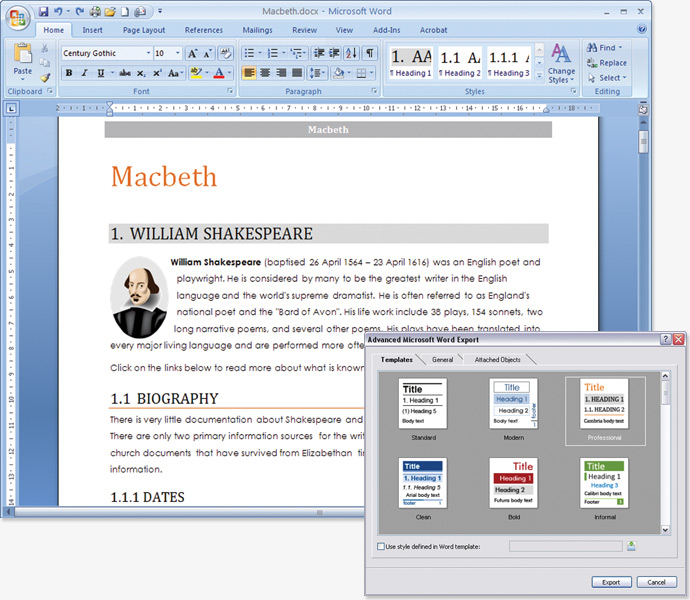Click the Paste clipboard icon

tap(22, 53)
